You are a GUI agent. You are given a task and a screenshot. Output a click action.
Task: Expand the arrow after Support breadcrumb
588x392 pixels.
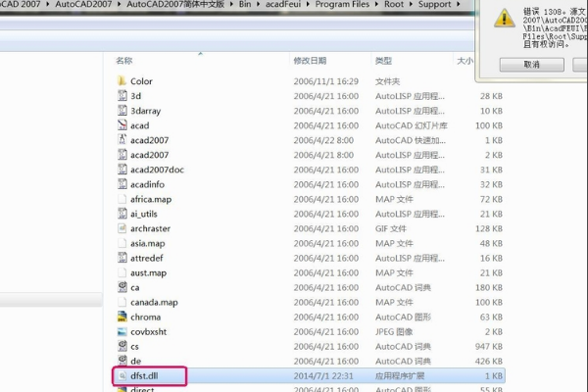pyautogui.click(x=459, y=4)
